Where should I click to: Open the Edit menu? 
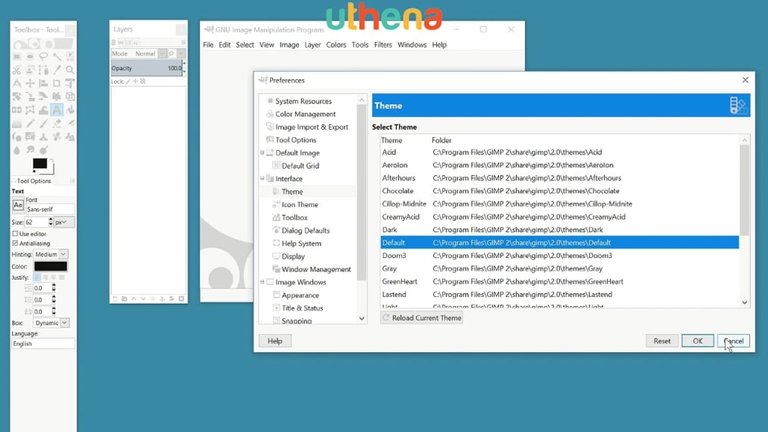pyautogui.click(x=224, y=45)
